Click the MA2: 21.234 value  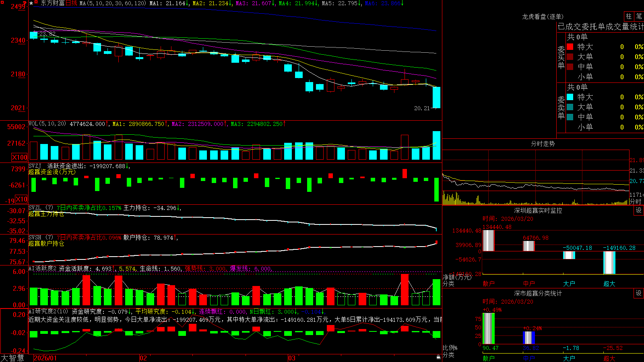212,3
